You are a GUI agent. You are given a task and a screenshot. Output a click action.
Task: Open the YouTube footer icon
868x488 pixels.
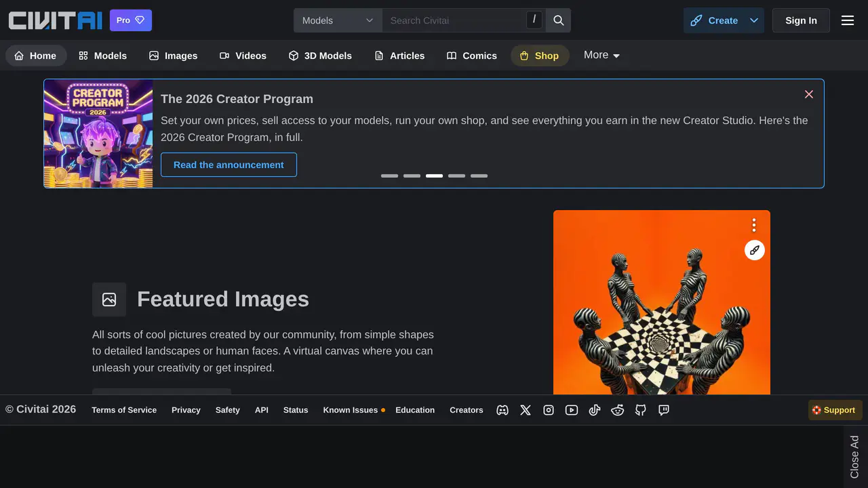point(572,410)
